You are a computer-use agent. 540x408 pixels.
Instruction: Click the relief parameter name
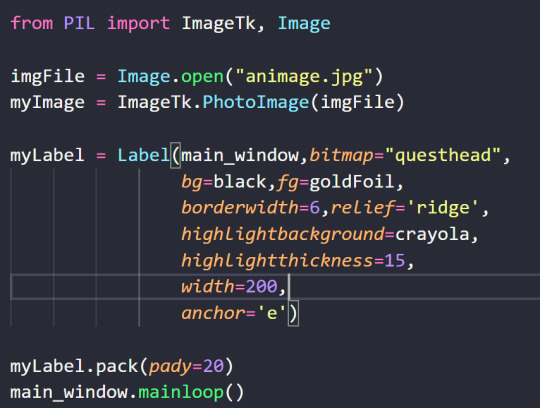point(363,208)
